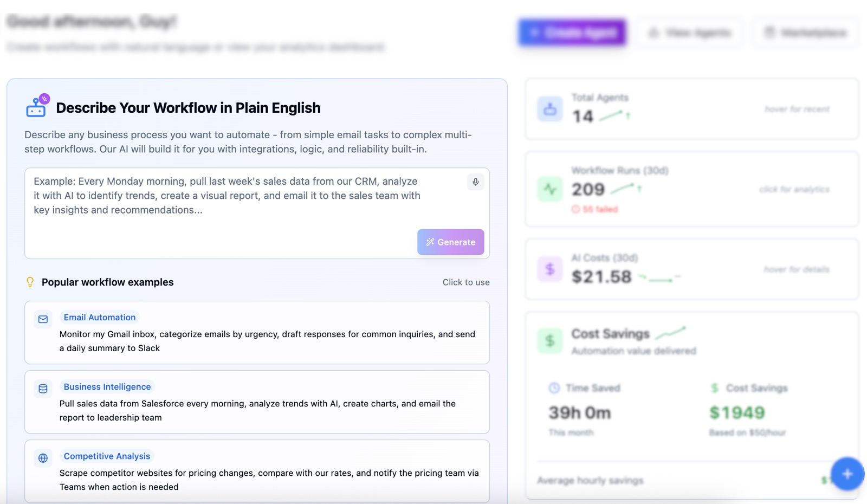Open the View Agents page
This screenshot has width=867, height=504.
(x=690, y=33)
